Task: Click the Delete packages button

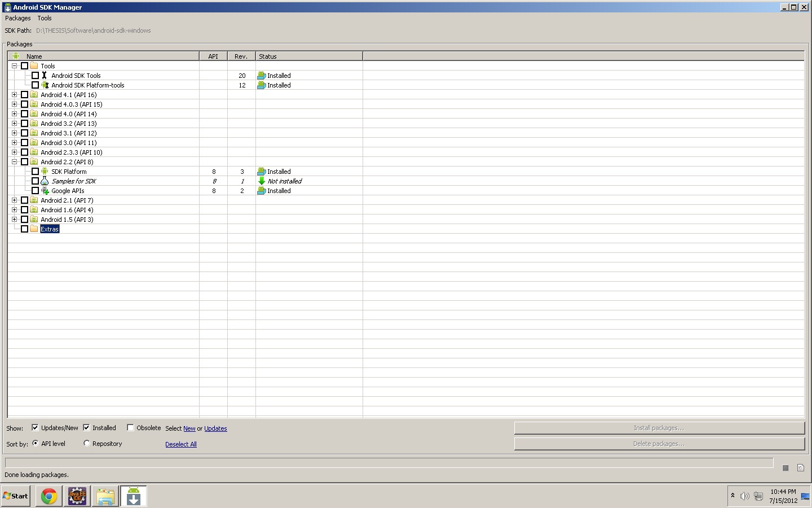Action: pos(659,444)
